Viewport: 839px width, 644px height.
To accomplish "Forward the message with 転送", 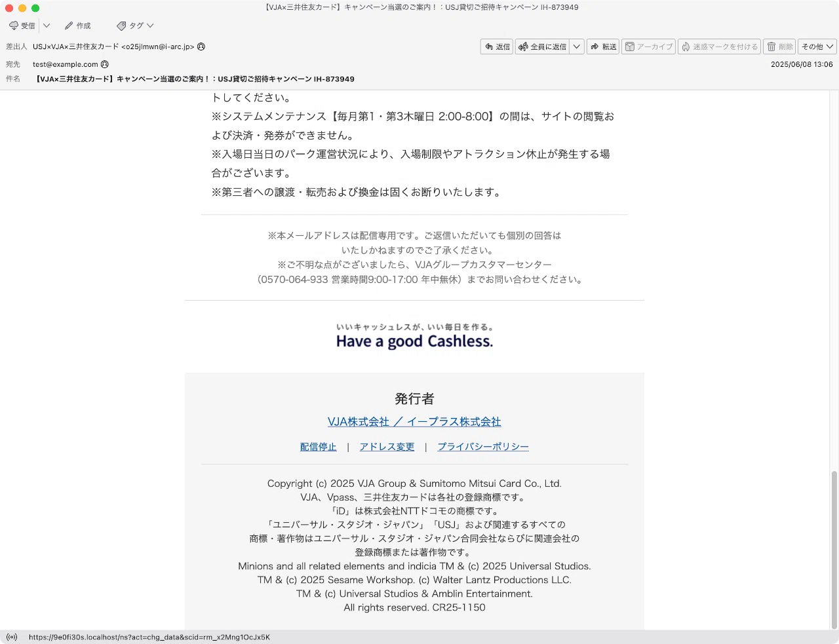I will tap(603, 47).
